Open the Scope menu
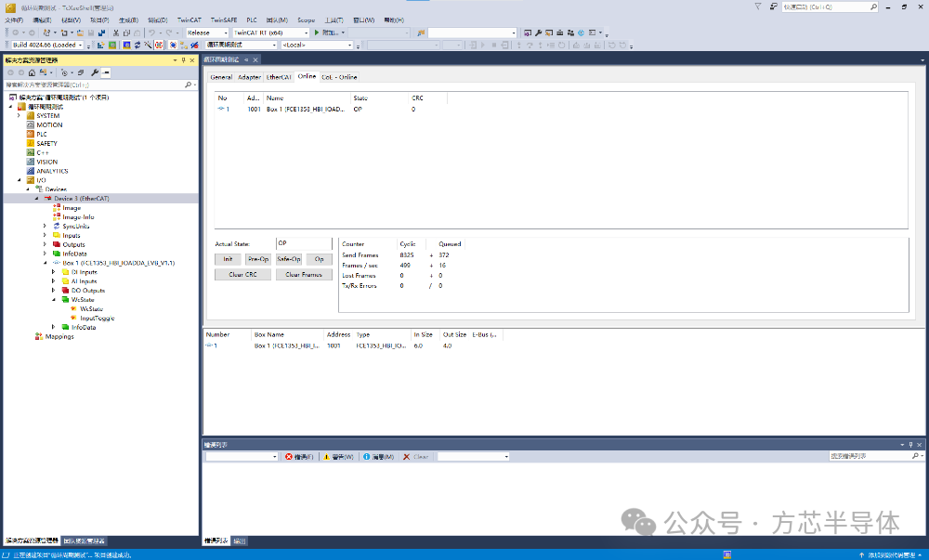The image size is (929, 560). pos(307,20)
